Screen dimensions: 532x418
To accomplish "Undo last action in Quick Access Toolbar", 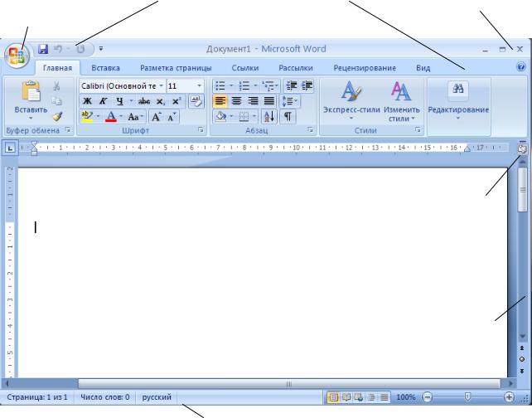I will point(58,49).
